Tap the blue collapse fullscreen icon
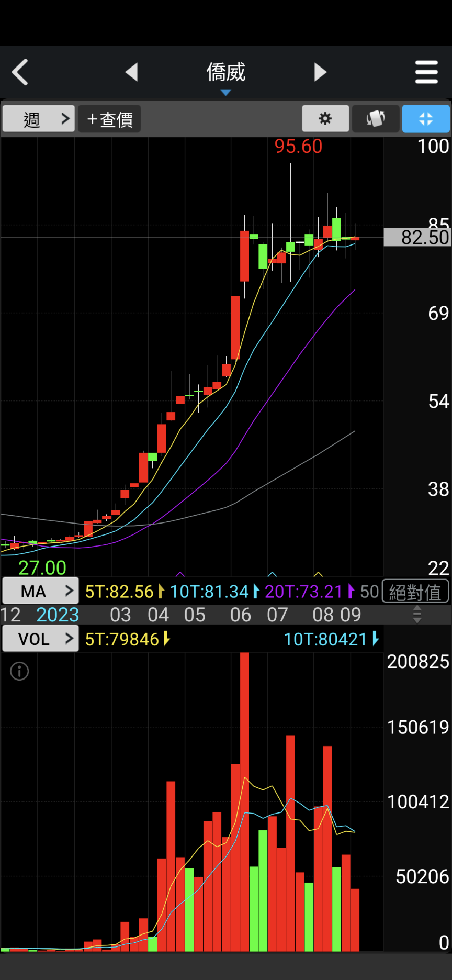Image resolution: width=452 pixels, height=980 pixels. (x=426, y=119)
